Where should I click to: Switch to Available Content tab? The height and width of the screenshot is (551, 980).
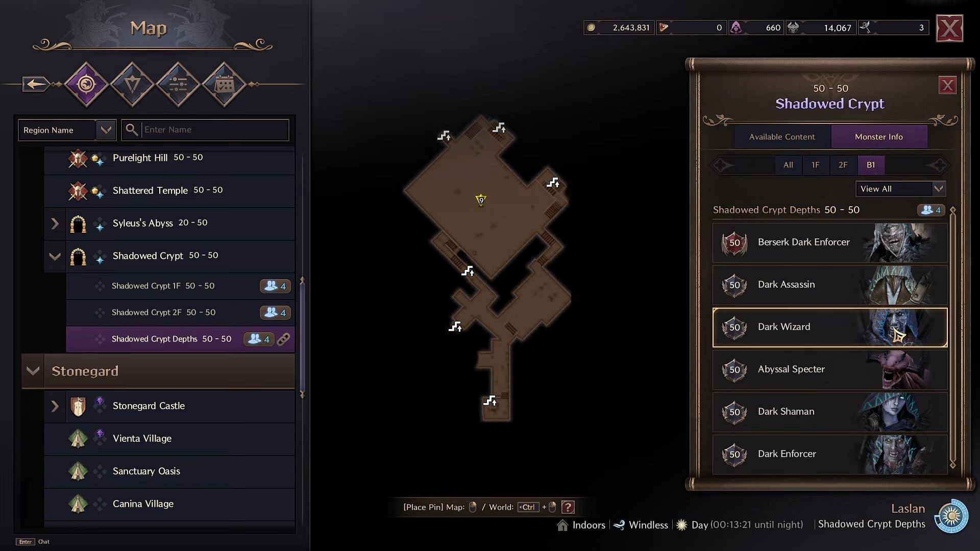[x=782, y=136]
